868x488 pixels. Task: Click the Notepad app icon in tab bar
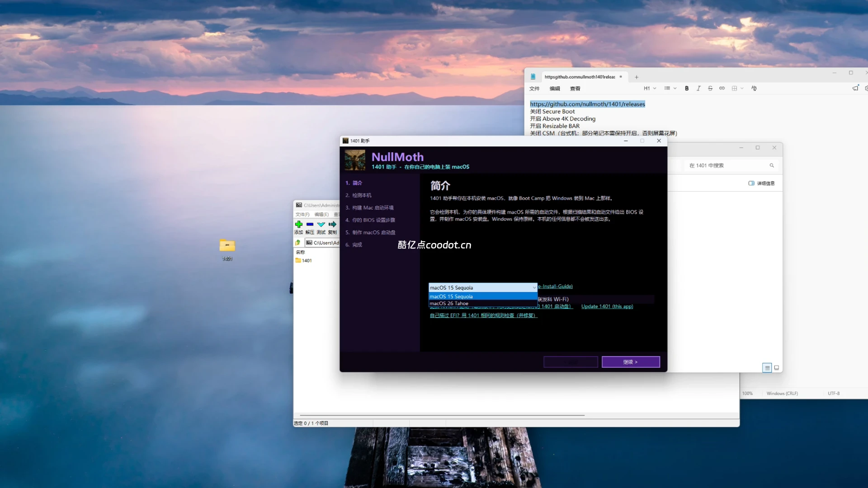click(533, 77)
